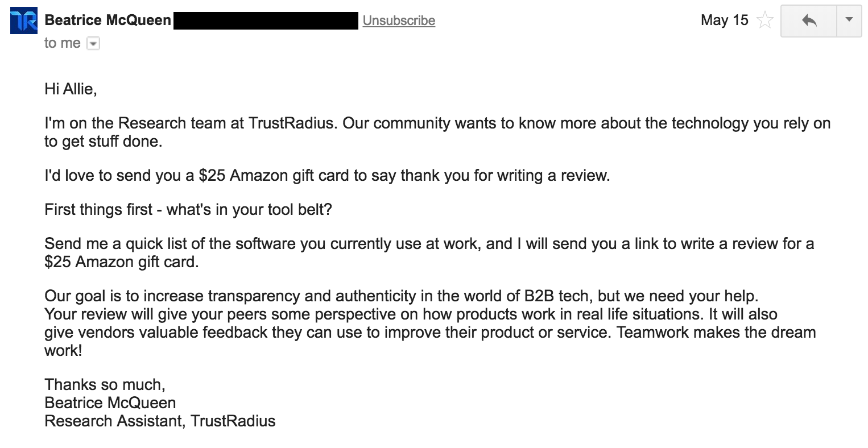
Task: Click the Unsubscribe link
Action: click(399, 20)
